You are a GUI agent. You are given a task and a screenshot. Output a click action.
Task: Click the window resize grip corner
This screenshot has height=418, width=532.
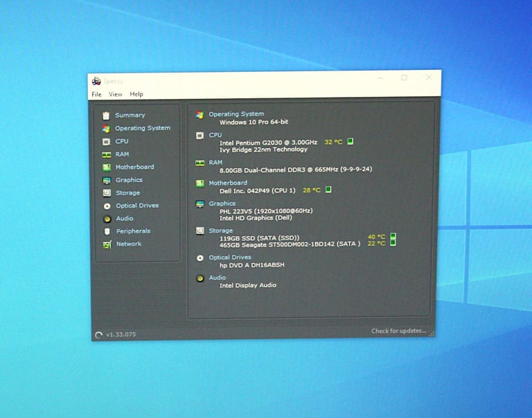[432, 334]
